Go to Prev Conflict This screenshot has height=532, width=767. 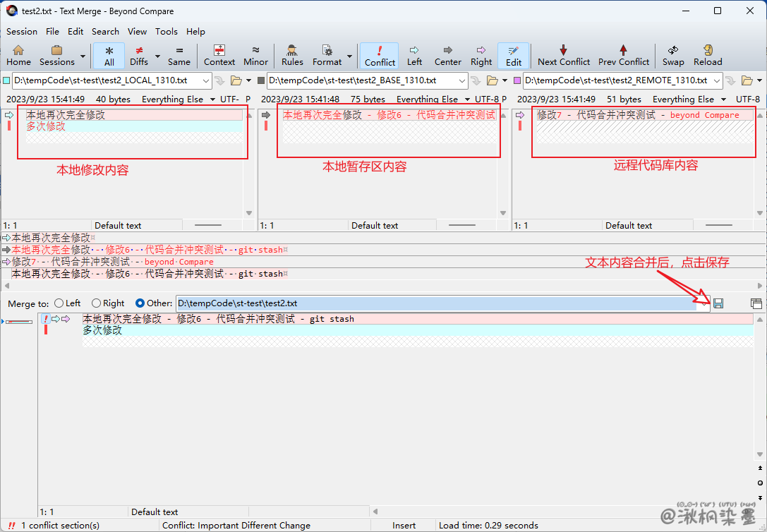coord(623,55)
